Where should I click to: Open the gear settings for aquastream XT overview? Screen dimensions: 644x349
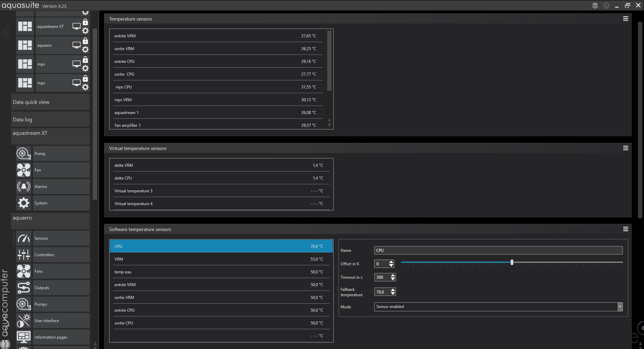pos(85,31)
